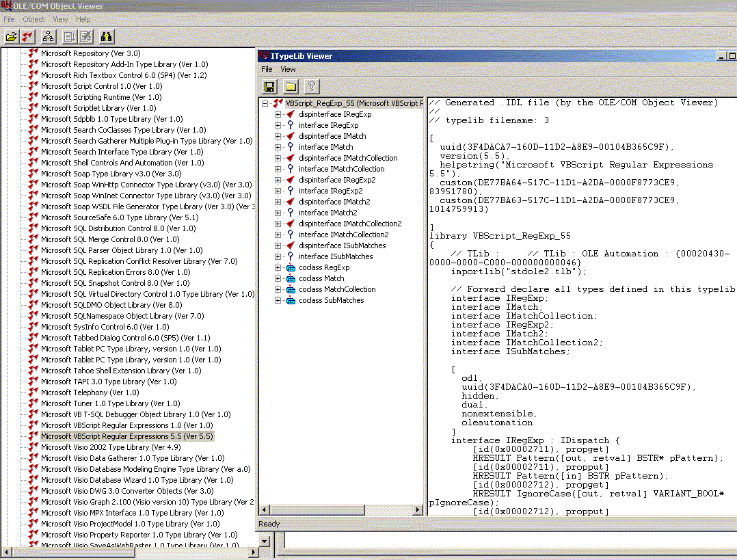The image size is (737, 560).
Task: Expand the interface IMatchCollection2 node
Action: pyautogui.click(x=278, y=235)
